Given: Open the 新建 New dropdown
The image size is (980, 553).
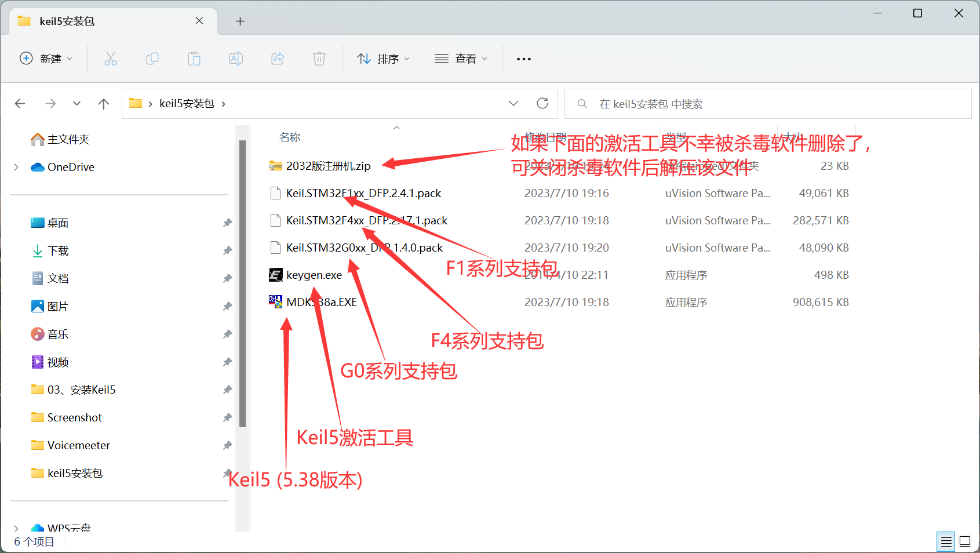Looking at the screenshot, I should click(46, 59).
